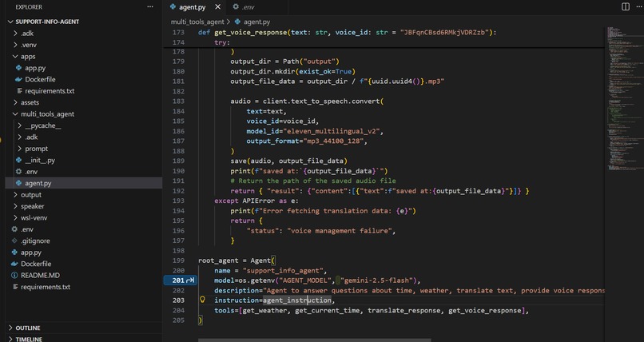Open app.py inside apps folder
This screenshot has width=644, height=342.
[x=35, y=68]
